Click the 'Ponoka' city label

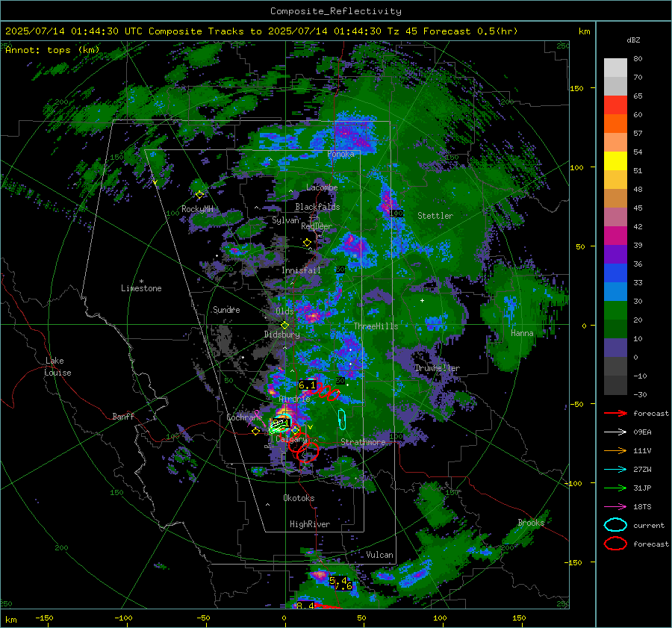tap(340, 154)
